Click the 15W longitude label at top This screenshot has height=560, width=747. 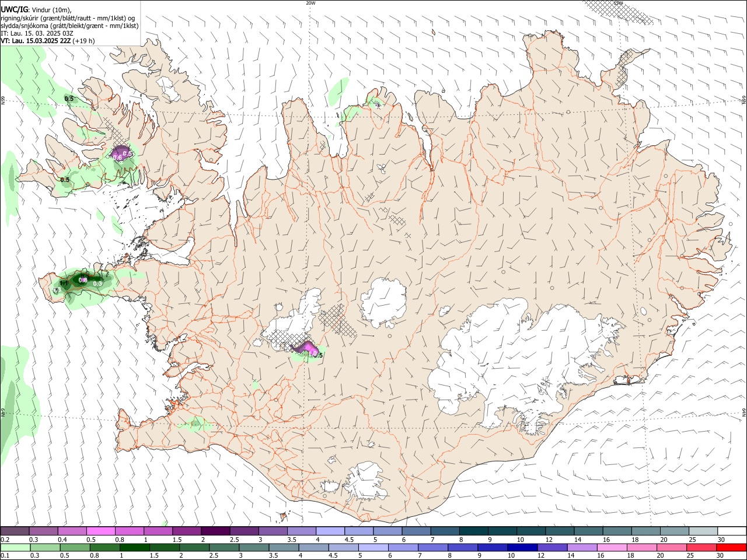point(619,3)
